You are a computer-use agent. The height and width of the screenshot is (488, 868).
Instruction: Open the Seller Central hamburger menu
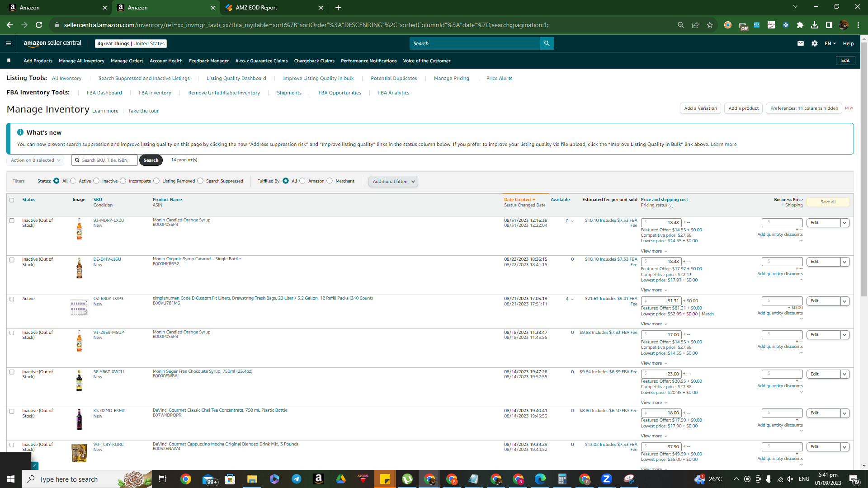pos(9,43)
